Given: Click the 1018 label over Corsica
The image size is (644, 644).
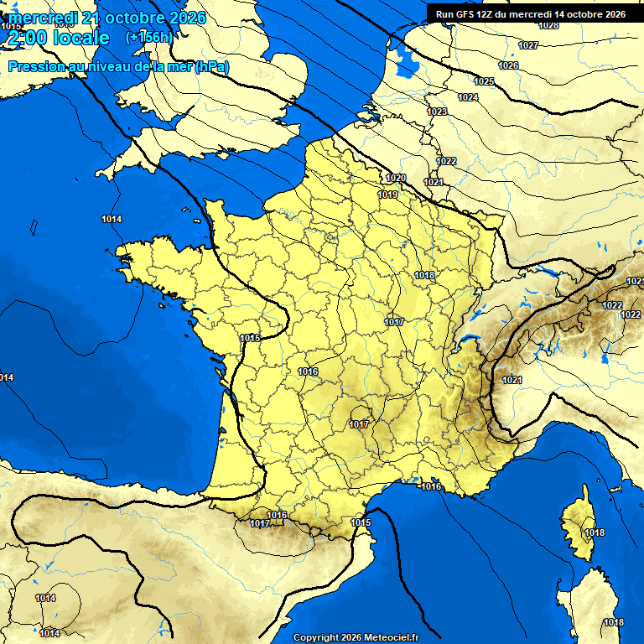Looking at the screenshot, I should (x=595, y=532).
